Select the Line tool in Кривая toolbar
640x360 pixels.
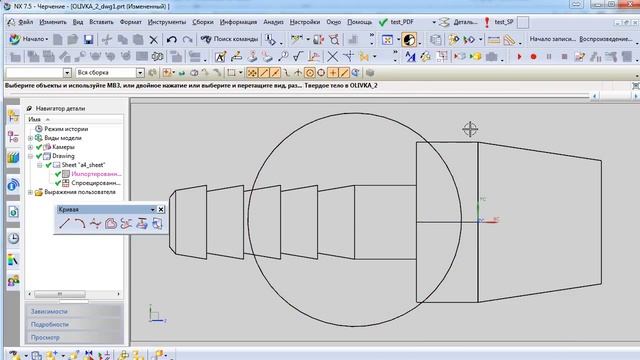[x=64, y=223]
